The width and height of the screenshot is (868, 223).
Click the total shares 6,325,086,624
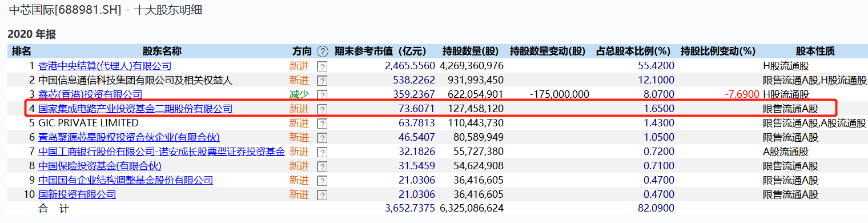click(472, 209)
